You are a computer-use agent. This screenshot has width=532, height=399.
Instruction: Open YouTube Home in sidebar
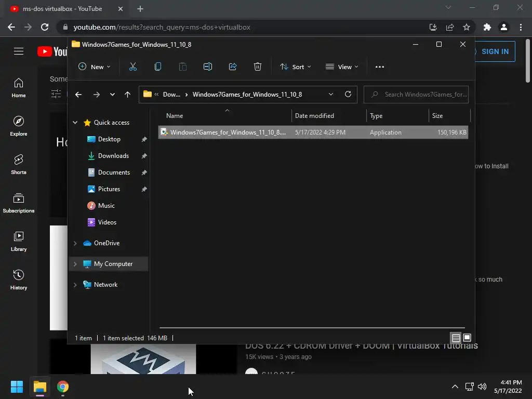click(x=19, y=88)
